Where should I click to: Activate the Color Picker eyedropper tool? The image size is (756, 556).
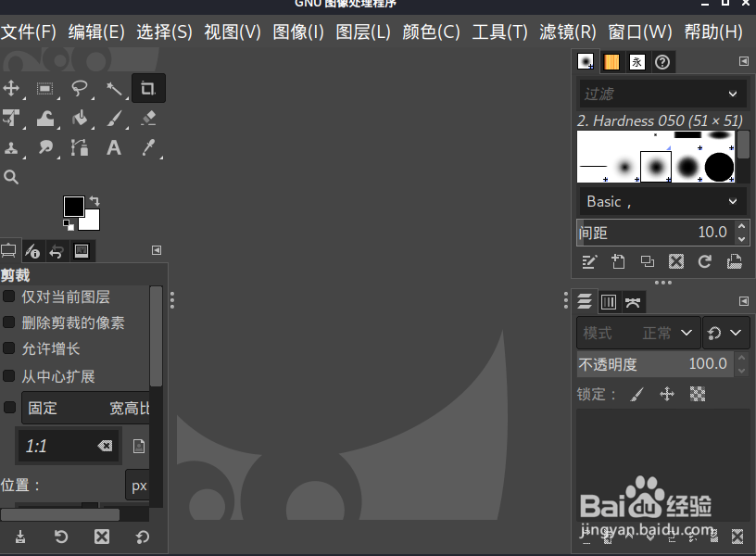tap(148, 148)
